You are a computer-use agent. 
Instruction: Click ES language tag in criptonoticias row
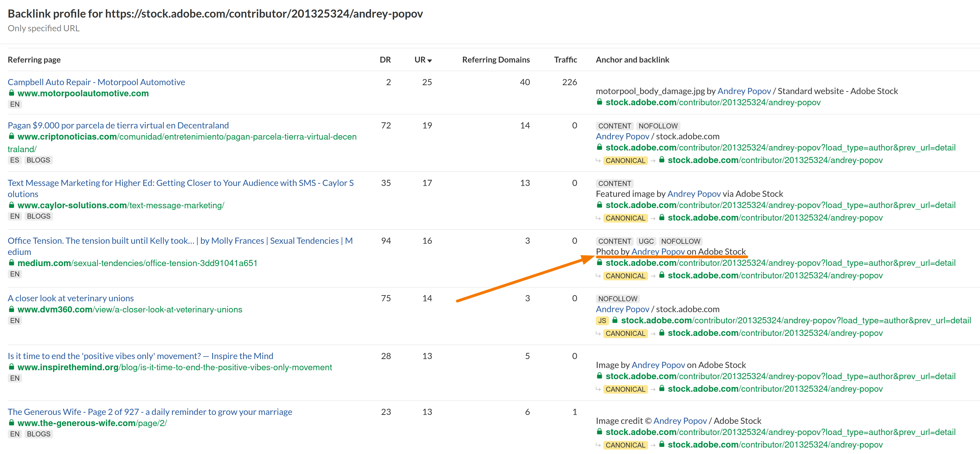15,160
